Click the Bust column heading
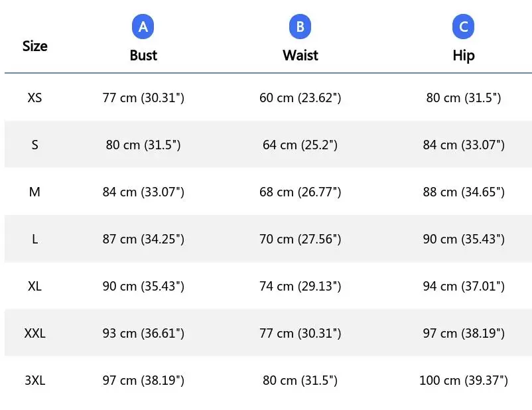 pos(143,55)
